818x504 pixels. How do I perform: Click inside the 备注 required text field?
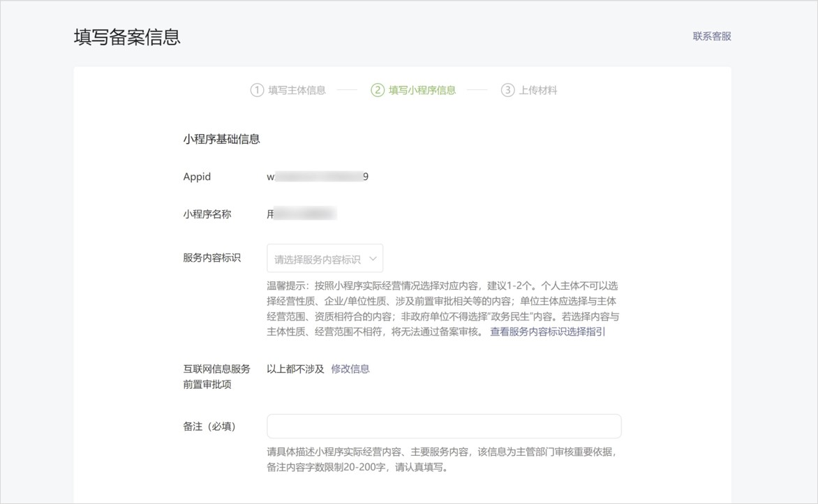tap(444, 426)
